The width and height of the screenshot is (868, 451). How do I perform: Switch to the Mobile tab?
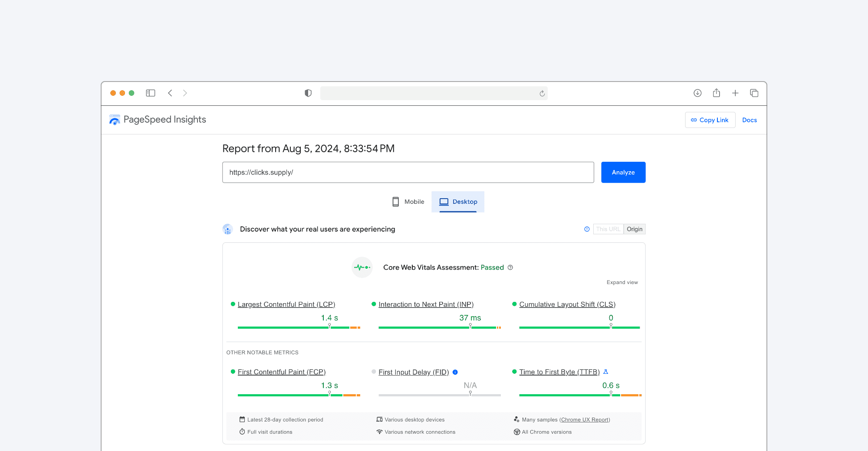pos(408,202)
